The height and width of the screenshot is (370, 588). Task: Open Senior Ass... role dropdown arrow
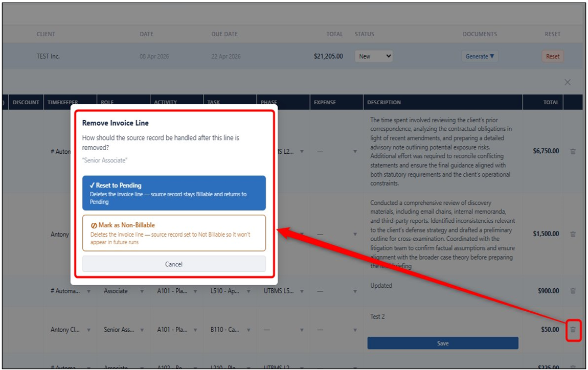pos(142,330)
